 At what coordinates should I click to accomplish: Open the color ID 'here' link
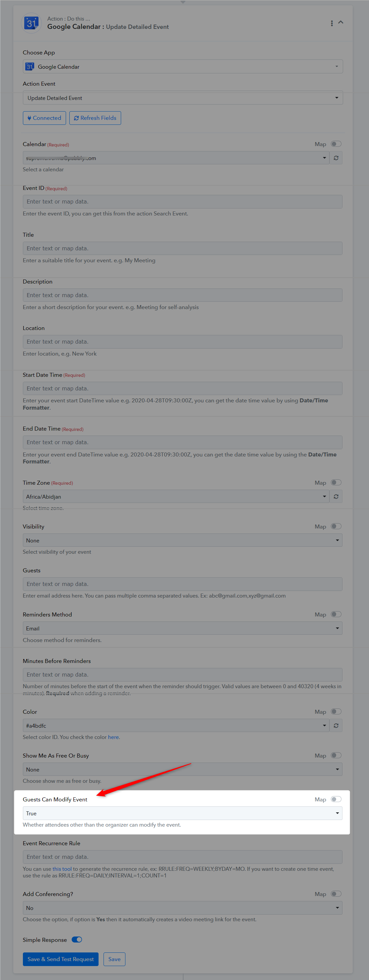pos(113,737)
